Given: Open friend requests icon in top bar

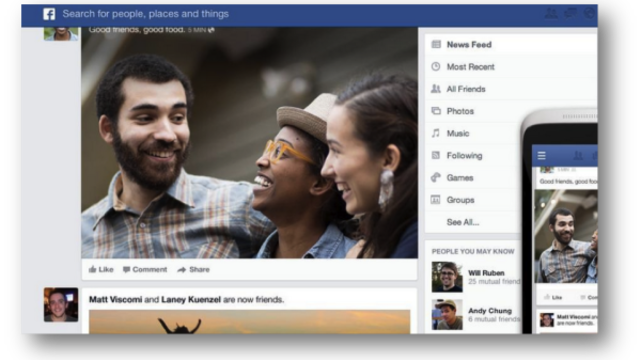Looking at the screenshot, I should coord(551,13).
